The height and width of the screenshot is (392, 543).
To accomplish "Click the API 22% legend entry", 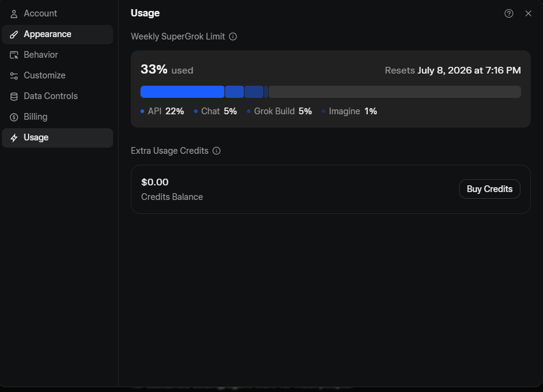I will [162, 111].
